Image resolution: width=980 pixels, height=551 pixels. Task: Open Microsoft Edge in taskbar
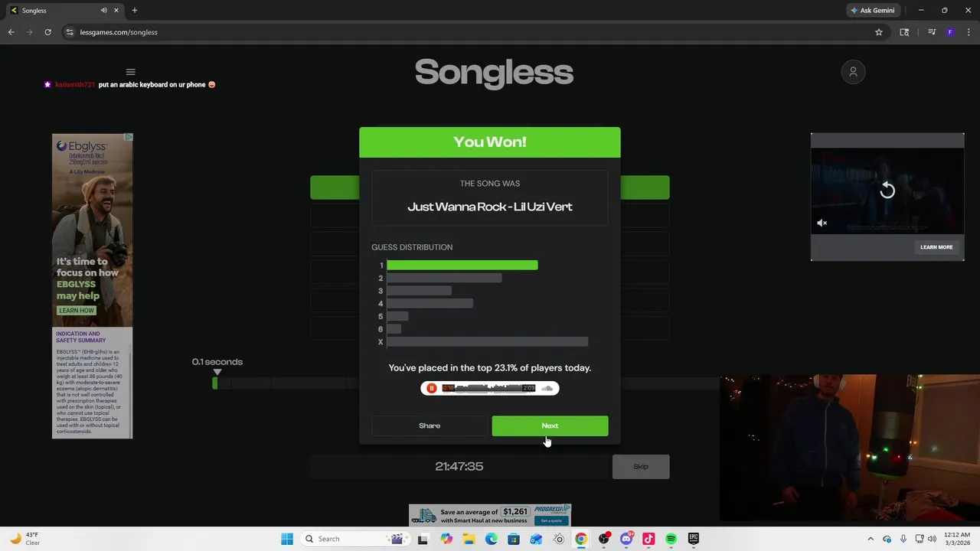(492, 539)
